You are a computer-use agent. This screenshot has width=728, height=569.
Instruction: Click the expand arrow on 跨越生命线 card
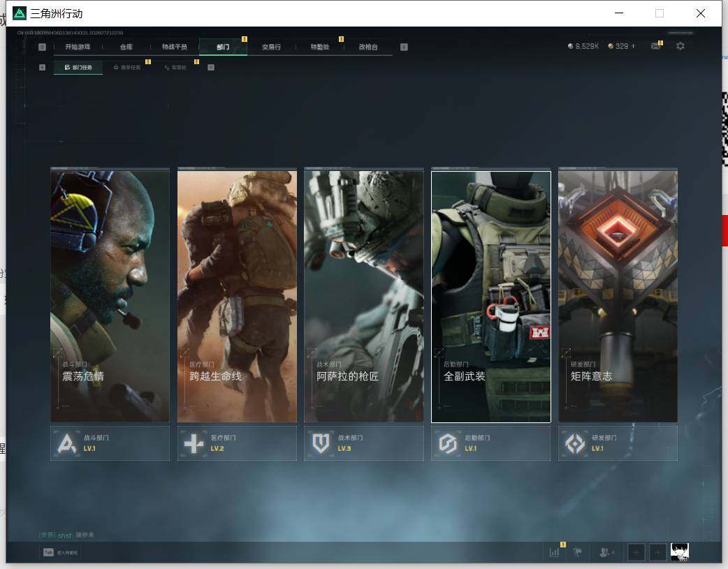(x=184, y=353)
